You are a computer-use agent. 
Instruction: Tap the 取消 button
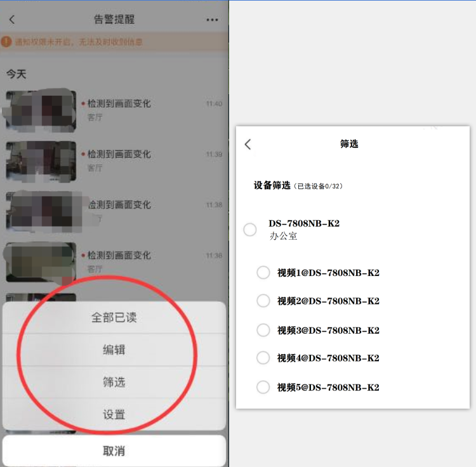114,451
